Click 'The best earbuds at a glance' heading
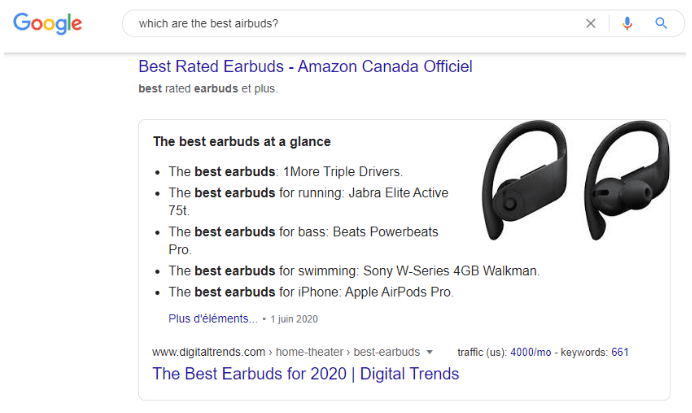Screen dimensions: 692x413 coord(241,142)
